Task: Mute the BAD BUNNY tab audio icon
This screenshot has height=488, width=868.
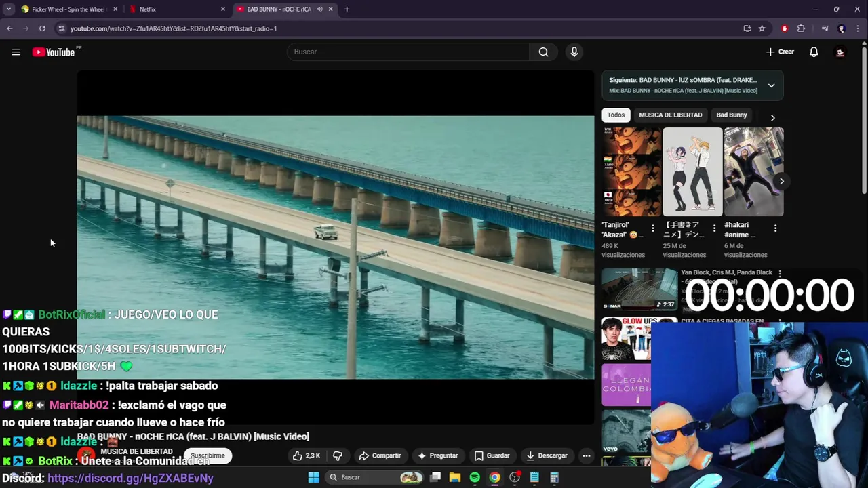Action: (320, 9)
